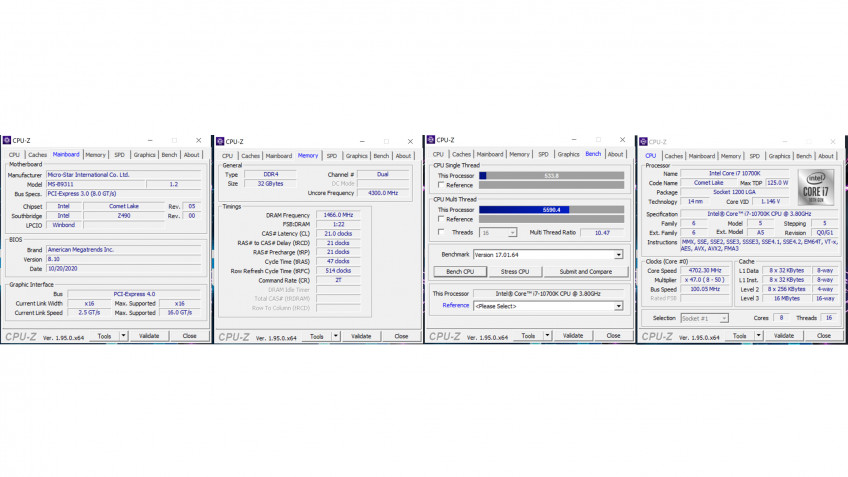Click the Bus Speed value 100.05 MHz
The height and width of the screenshot is (477, 848).
pos(705,289)
